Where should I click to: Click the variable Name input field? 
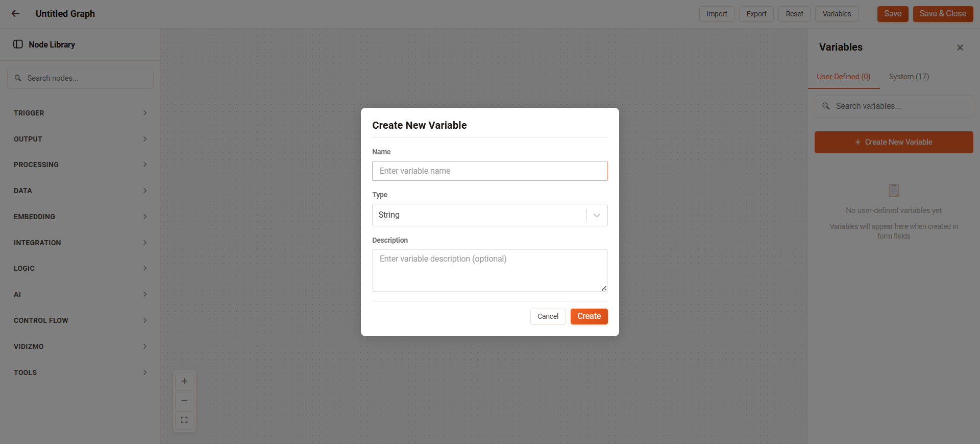pyautogui.click(x=489, y=171)
